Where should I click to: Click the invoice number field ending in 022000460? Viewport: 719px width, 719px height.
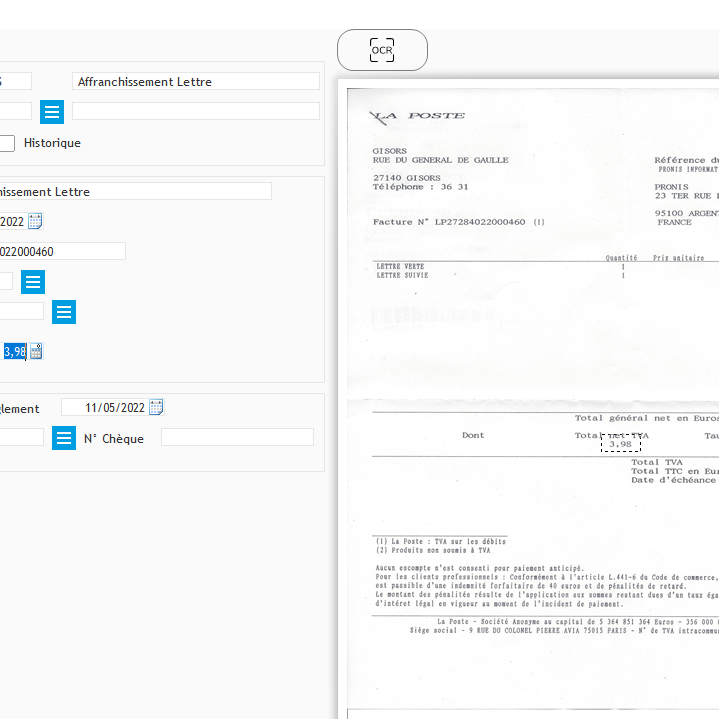pyautogui.click(x=62, y=251)
